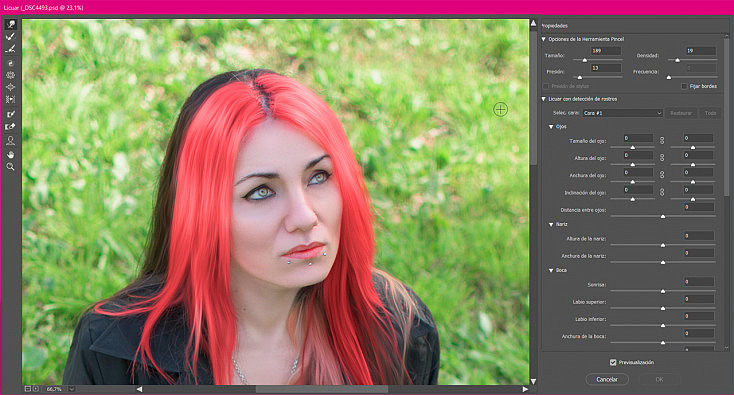Select the Freeze Mask tool
The width and height of the screenshot is (734, 395).
[10, 114]
